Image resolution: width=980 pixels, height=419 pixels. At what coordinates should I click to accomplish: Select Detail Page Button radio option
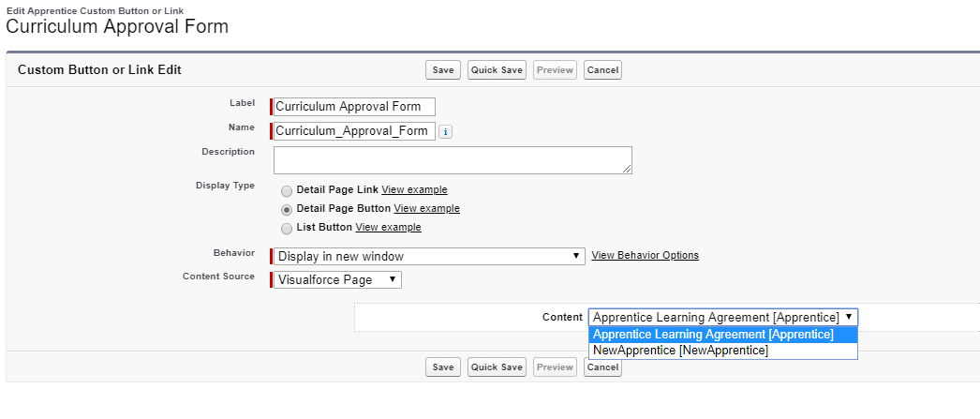(287, 209)
